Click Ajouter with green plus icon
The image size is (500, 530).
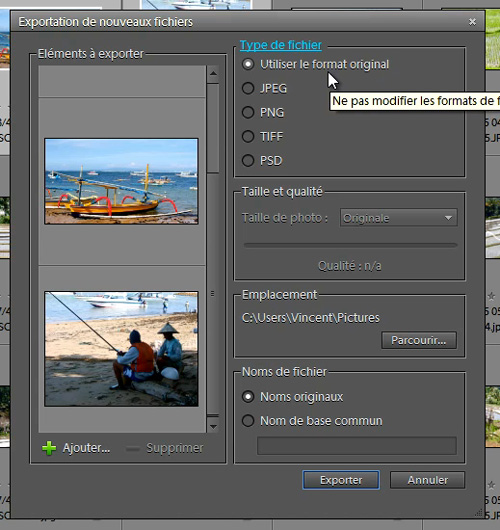(x=76, y=448)
